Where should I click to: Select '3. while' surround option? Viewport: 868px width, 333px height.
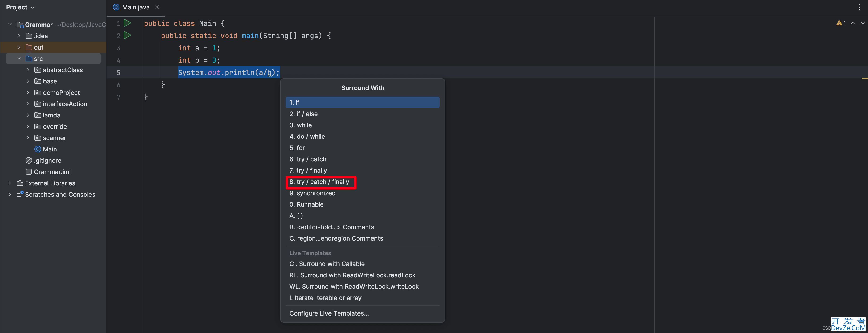362,125
